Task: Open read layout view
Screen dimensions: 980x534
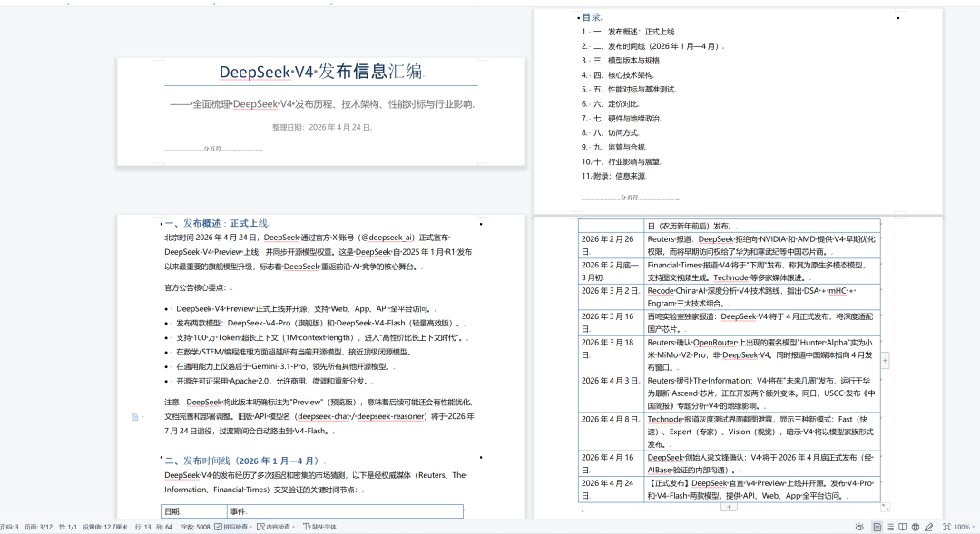Action: tap(903, 526)
